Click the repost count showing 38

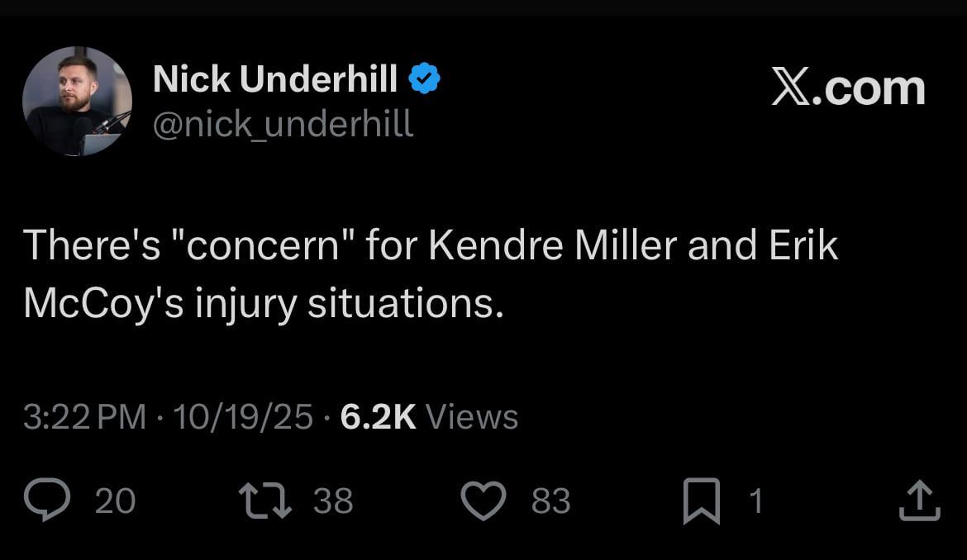333,499
